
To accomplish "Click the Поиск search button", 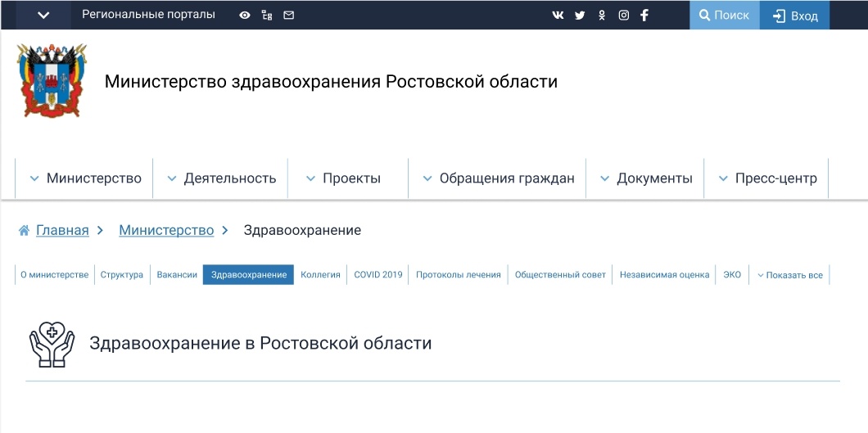I will point(724,15).
